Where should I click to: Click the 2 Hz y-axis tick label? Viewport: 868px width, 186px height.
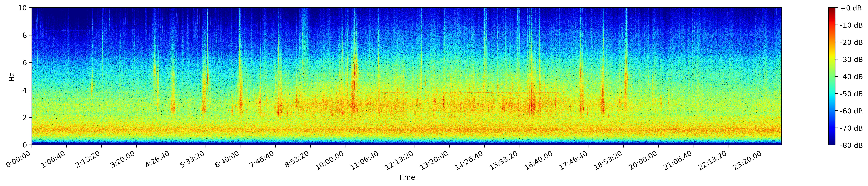[x=25, y=117]
